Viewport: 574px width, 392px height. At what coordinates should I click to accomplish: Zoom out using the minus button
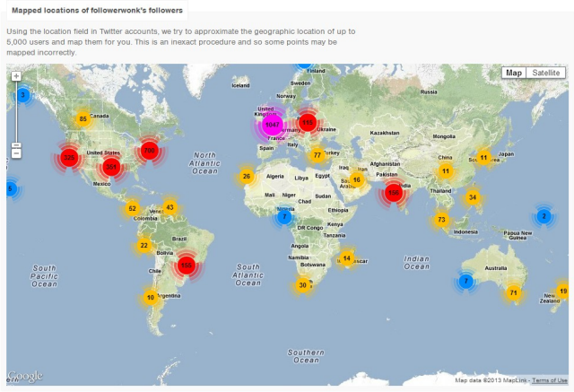tap(16, 153)
